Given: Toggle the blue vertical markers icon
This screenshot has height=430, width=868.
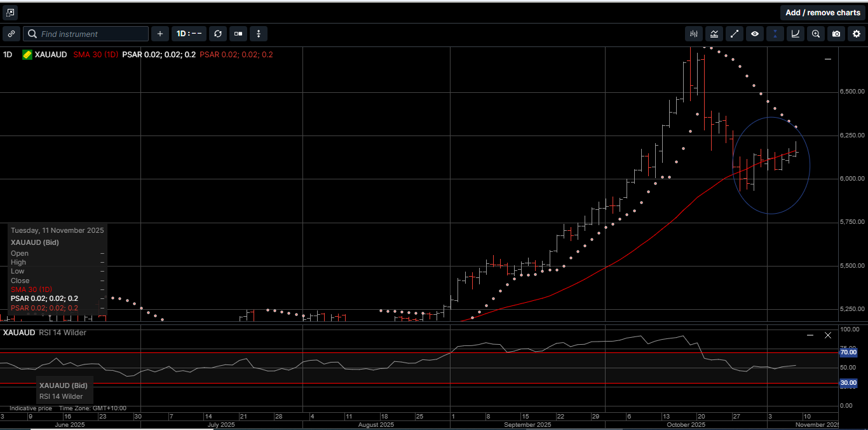Looking at the screenshot, I should tap(775, 34).
